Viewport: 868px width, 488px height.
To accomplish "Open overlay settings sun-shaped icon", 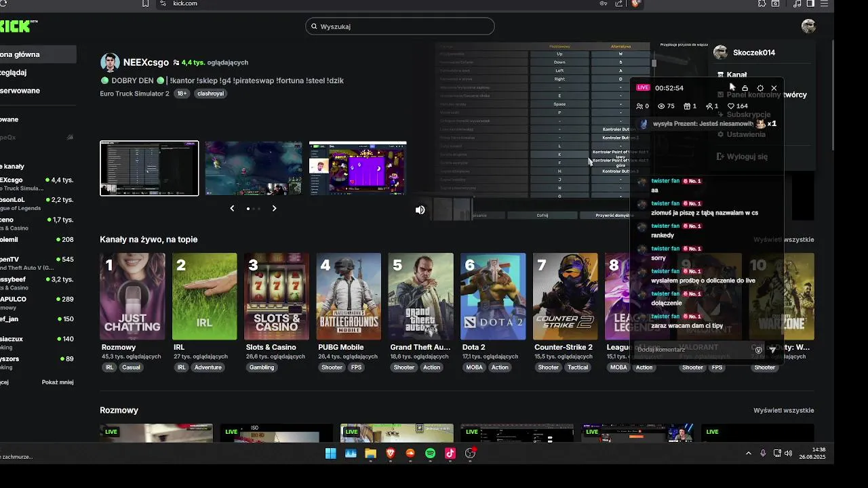I will pos(759,88).
